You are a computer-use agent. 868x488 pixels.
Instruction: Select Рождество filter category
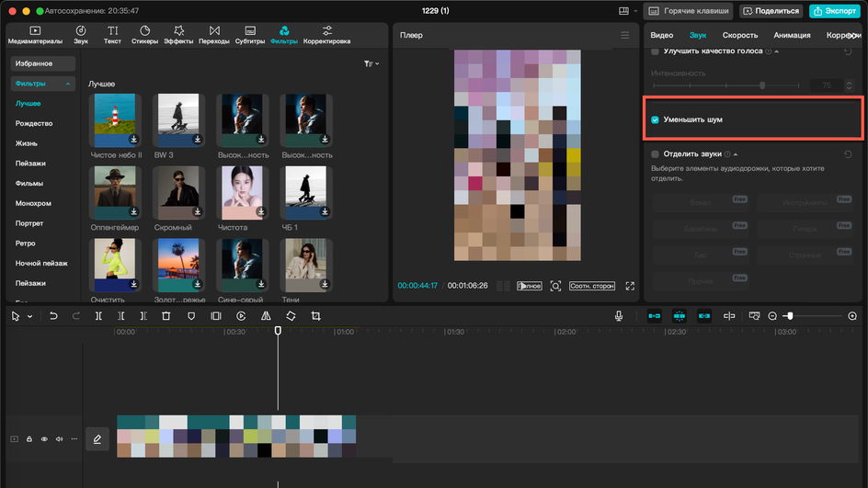pyautogui.click(x=34, y=123)
